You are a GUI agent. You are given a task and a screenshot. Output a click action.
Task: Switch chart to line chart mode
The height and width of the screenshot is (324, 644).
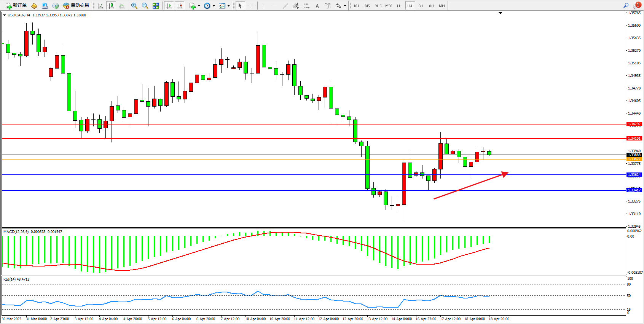(x=122, y=6)
